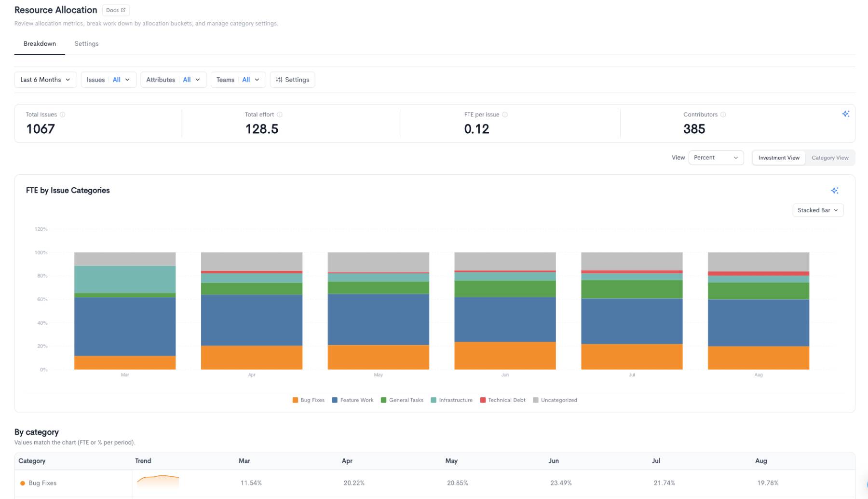Screen dimensions: 868x499
Task: Expand the Teams filter dropdown
Action: tap(238, 80)
